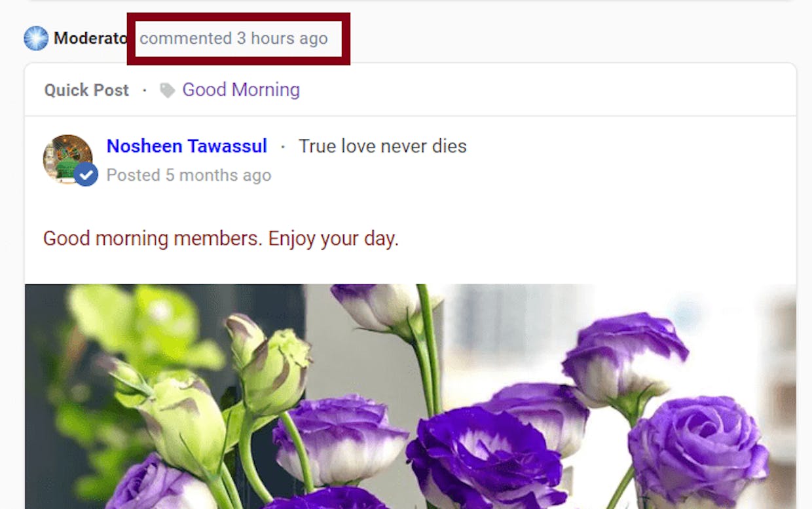Open Nosheen Tawassul's profile name link

[187, 146]
